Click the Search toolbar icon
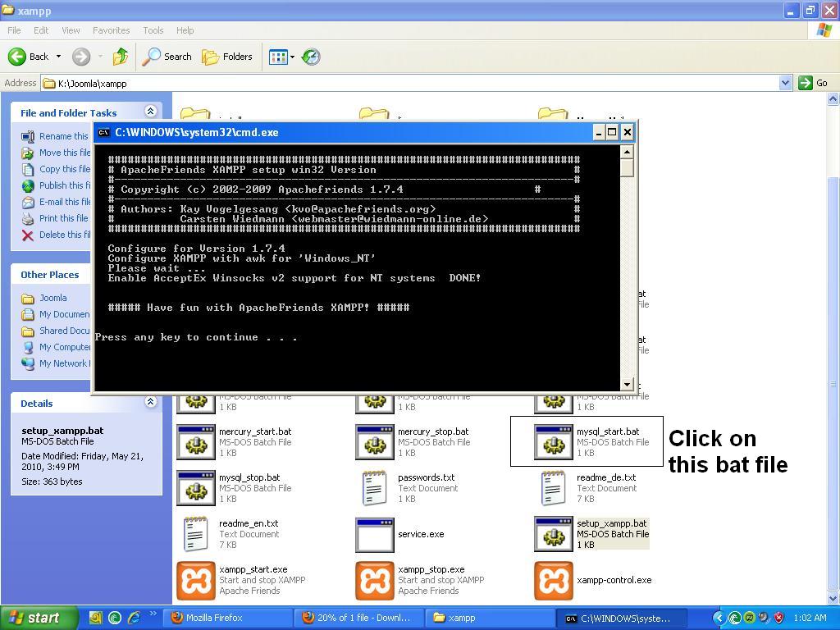 coord(167,57)
